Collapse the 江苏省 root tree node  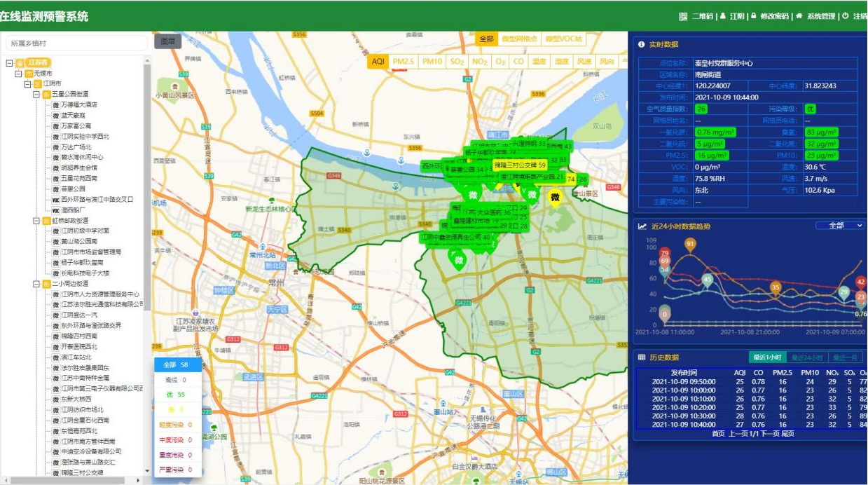point(9,62)
